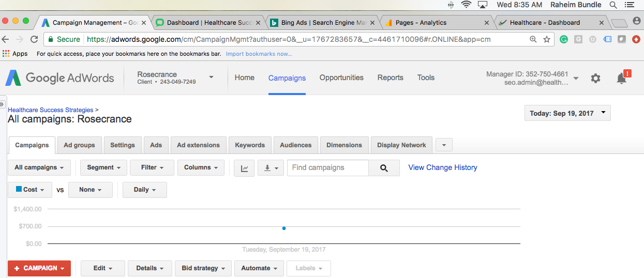The image size is (644, 278).
Task: Open View Change History link
Action: [443, 167]
